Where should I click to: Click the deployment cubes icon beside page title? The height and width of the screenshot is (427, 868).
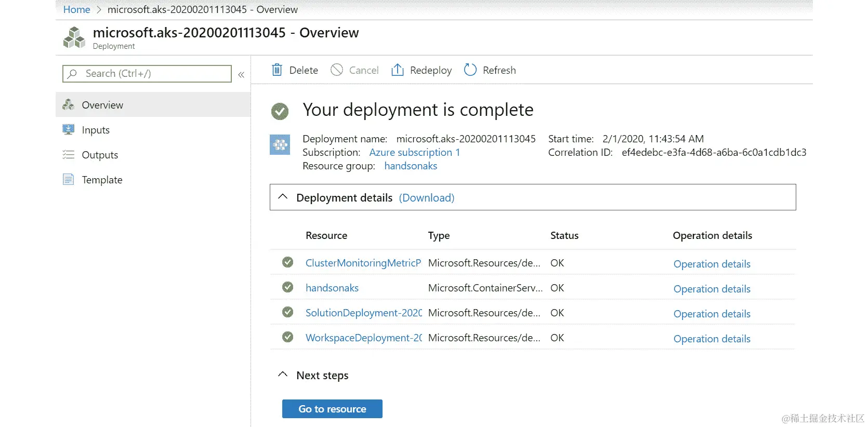pyautogui.click(x=74, y=37)
